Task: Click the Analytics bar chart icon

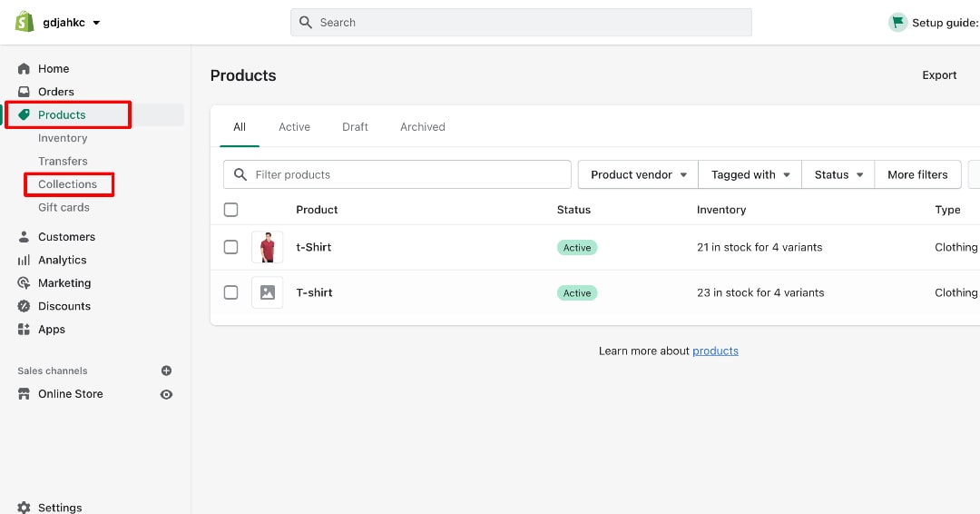Action: [24, 260]
